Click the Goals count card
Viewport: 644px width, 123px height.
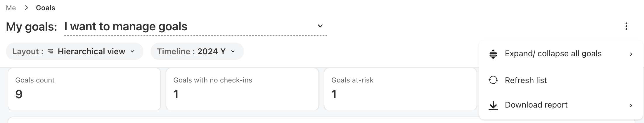[x=84, y=89]
